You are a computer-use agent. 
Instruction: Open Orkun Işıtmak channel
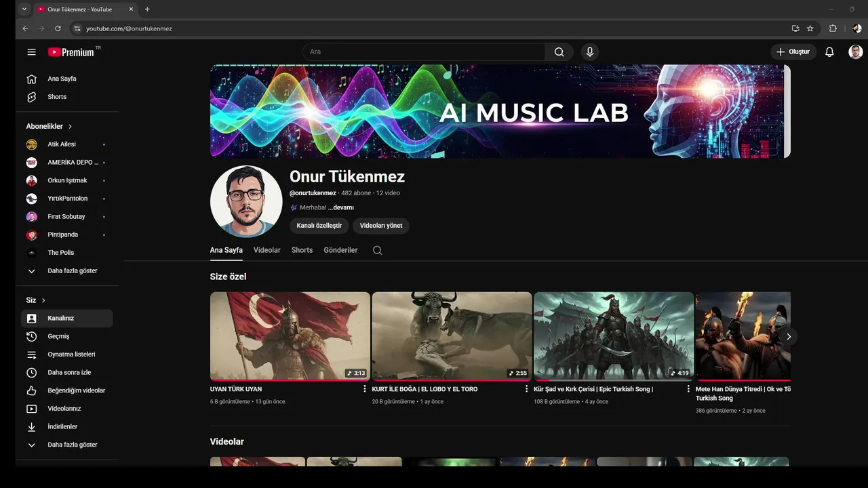point(66,180)
